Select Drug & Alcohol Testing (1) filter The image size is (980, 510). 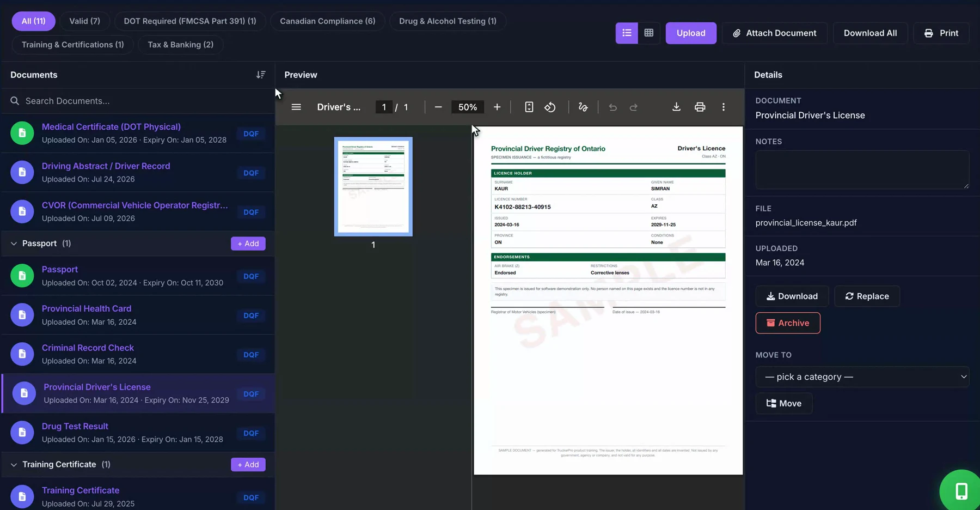tap(448, 21)
